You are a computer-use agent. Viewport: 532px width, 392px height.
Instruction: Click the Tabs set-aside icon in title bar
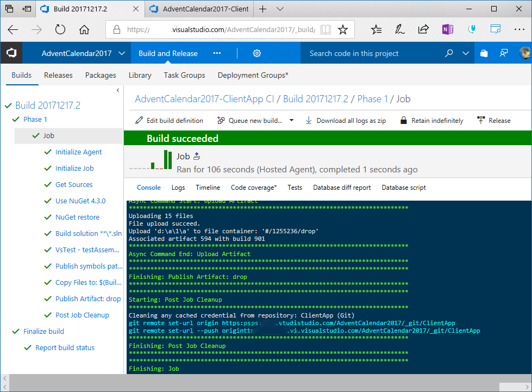point(27,9)
